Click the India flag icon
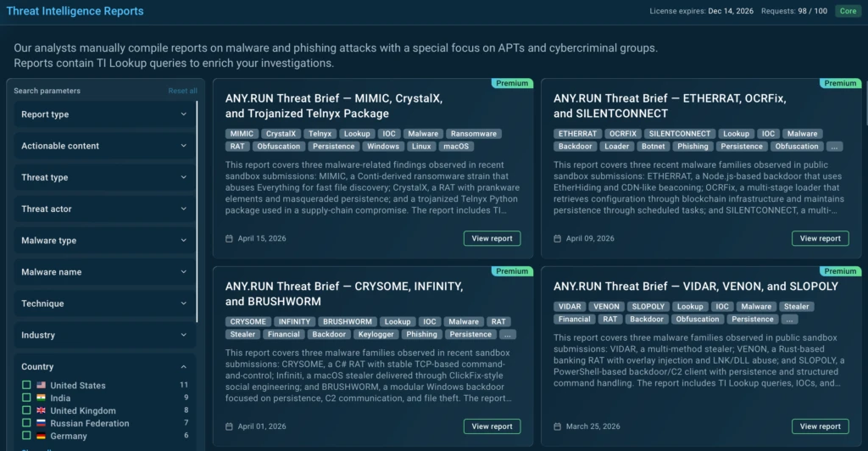 [x=41, y=398]
